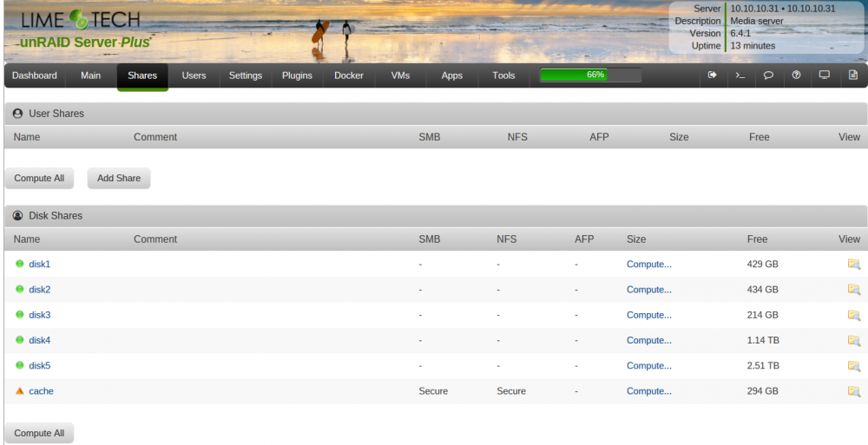Browse disk5 using its View folder icon
The width and height of the screenshot is (868, 445).
(854, 366)
